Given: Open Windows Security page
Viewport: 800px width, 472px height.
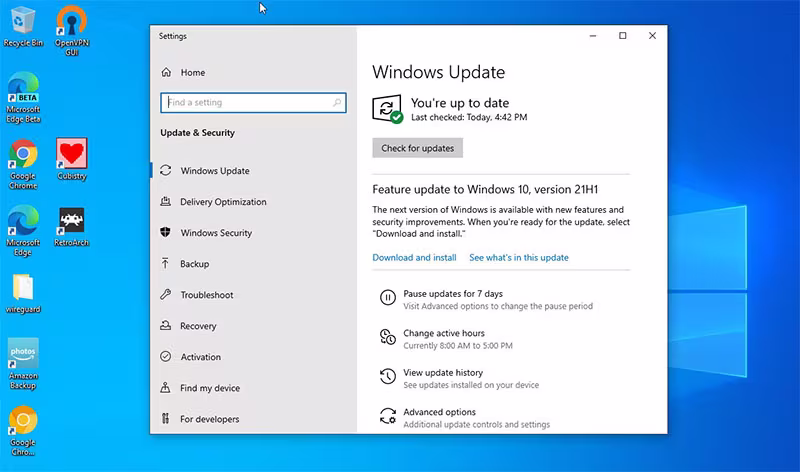Looking at the screenshot, I should (216, 233).
